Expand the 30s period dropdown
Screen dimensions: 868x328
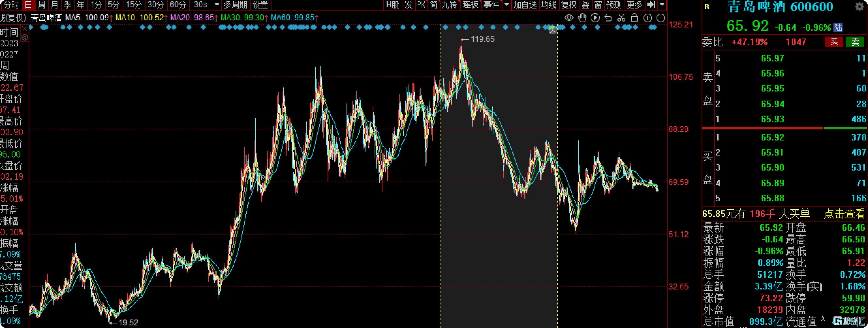point(217,5)
